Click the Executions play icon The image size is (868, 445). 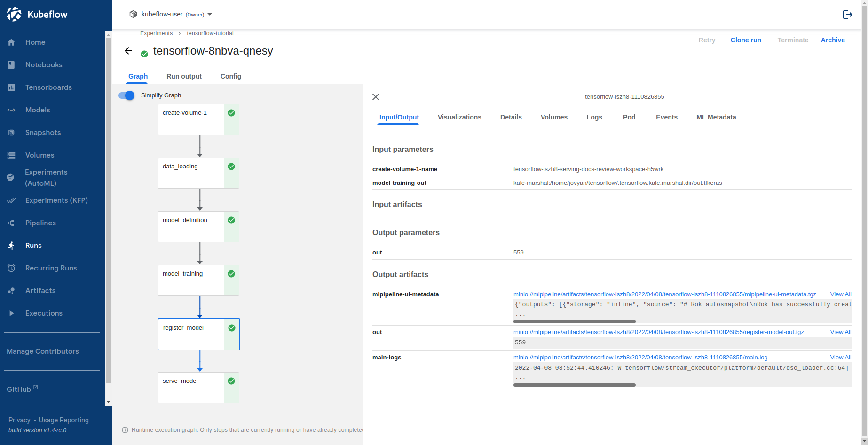(x=11, y=313)
